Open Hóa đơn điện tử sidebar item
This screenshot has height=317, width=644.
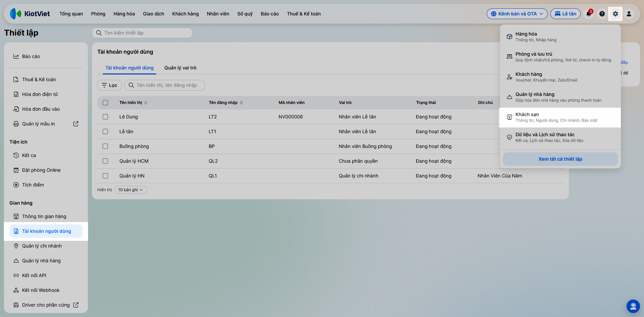(46, 94)
